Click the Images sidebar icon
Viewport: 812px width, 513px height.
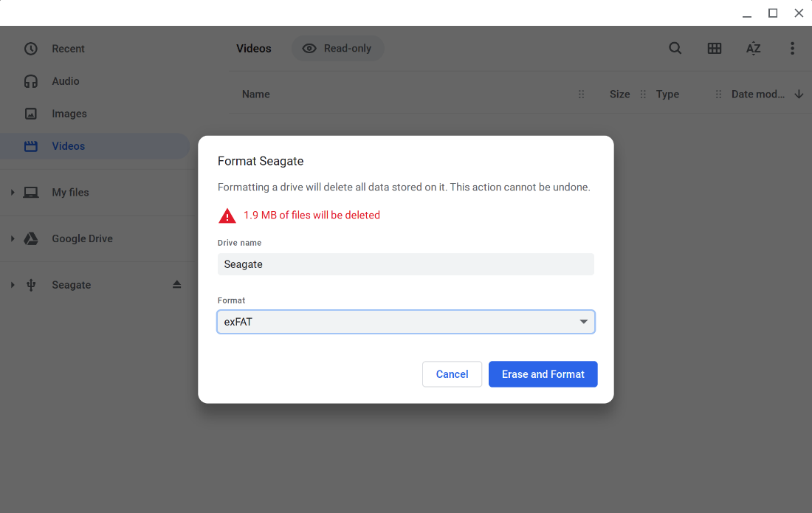[x=30, y=113]
